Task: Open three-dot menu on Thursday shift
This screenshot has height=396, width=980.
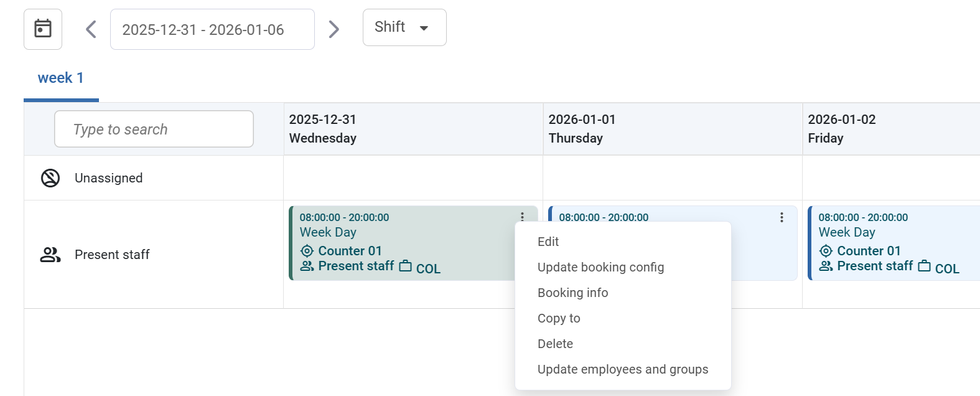Action: click(782, 217)
